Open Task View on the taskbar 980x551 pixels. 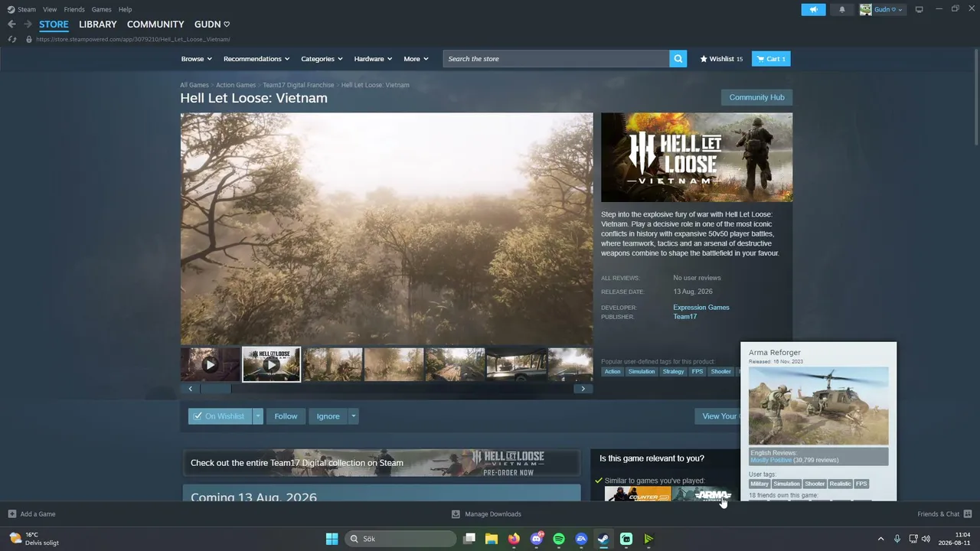pos(469,539)
